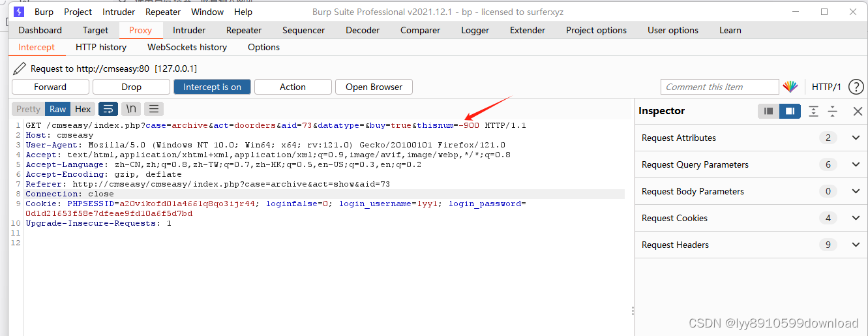This screenshot has height=336, width=868.
Task: Toggle the word wrap icon in editor
Action: (x=108, y=109)
